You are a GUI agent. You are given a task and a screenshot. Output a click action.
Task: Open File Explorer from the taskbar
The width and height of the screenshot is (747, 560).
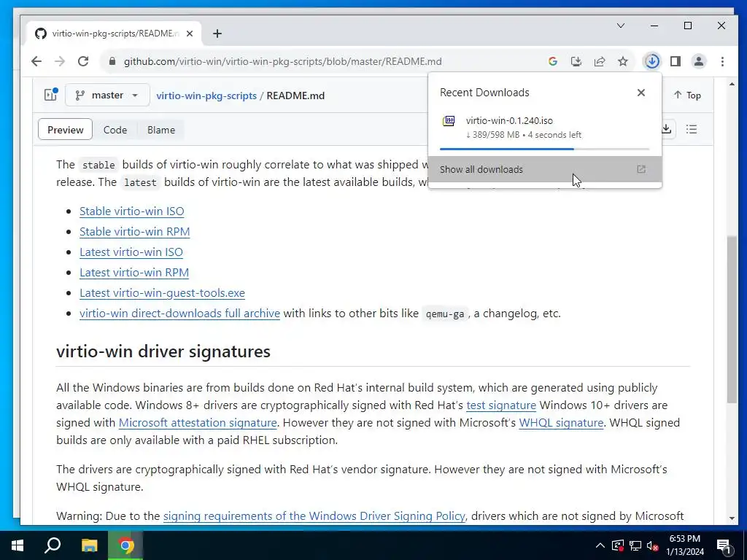89,545
